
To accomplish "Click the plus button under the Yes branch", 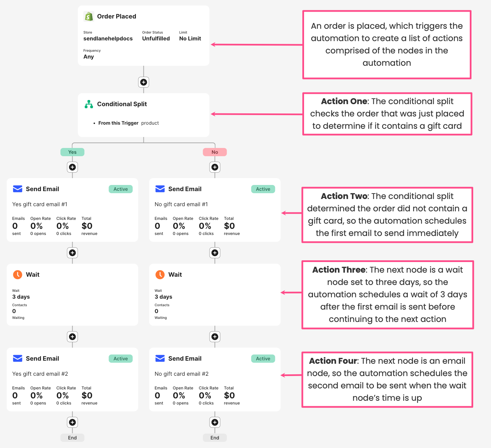I will (72, 167).
